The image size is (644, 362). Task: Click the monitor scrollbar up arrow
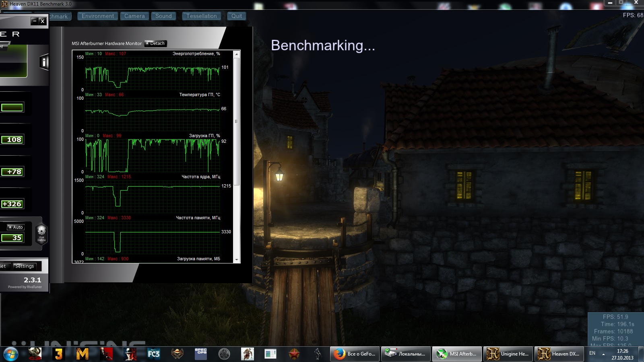237,54
